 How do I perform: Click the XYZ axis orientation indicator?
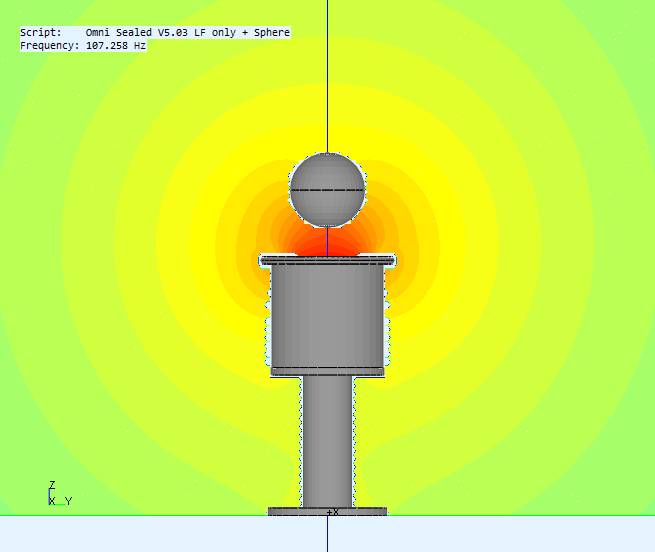point(60,493)
